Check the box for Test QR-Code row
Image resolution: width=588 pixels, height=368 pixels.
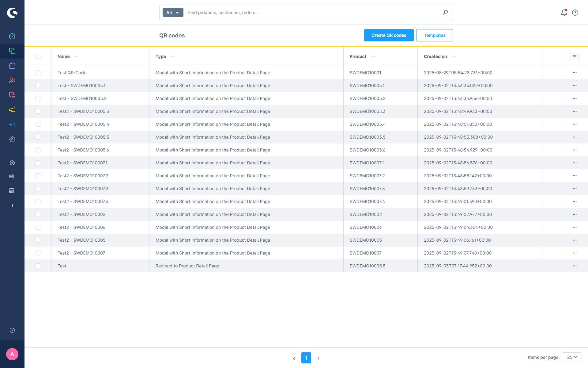point(38,73)
